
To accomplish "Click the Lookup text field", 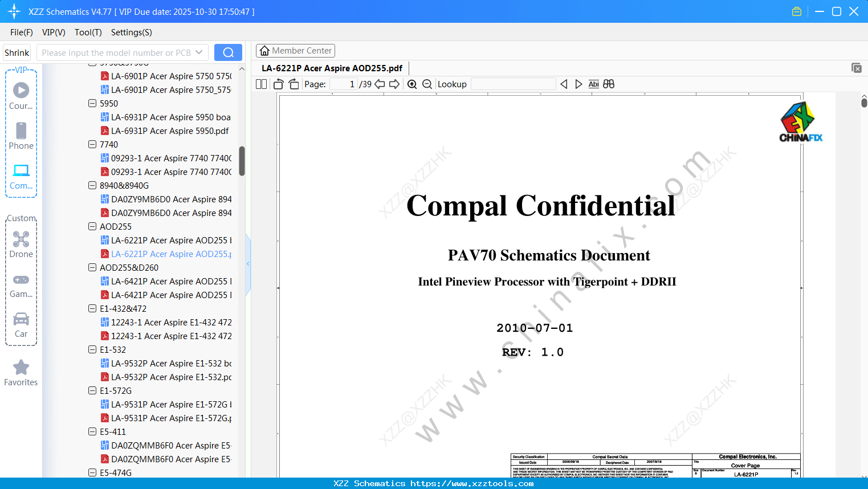I will (x=514, y=84).
